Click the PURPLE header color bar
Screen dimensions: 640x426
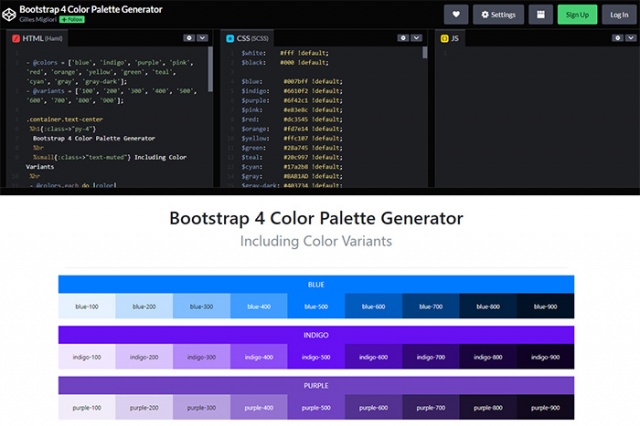pyautogui.click(x=316, y=386)
